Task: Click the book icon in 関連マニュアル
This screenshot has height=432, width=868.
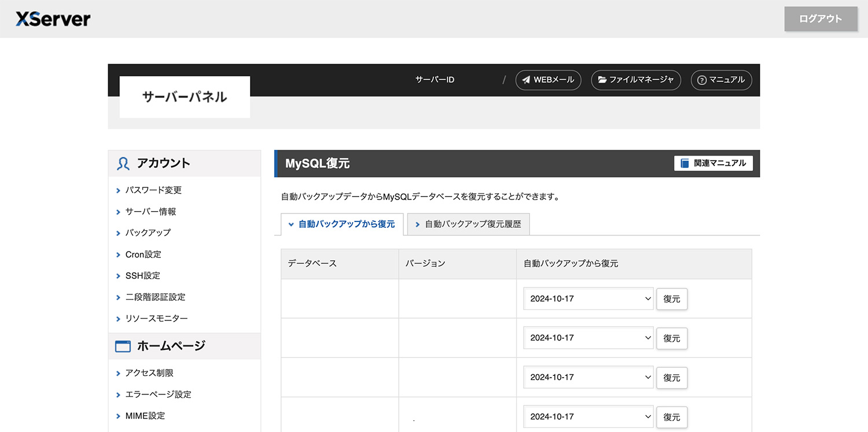Action: (x=685, y=164)
